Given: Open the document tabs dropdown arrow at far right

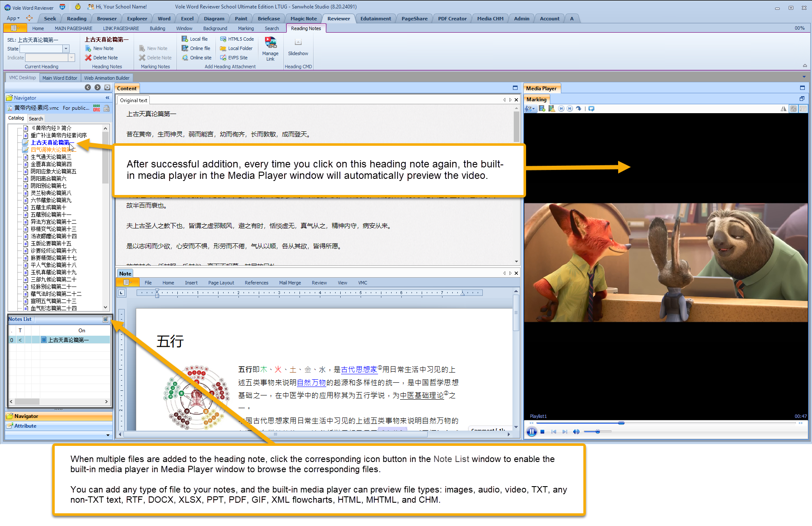Looking at the screenshot, I should point(804,77).
